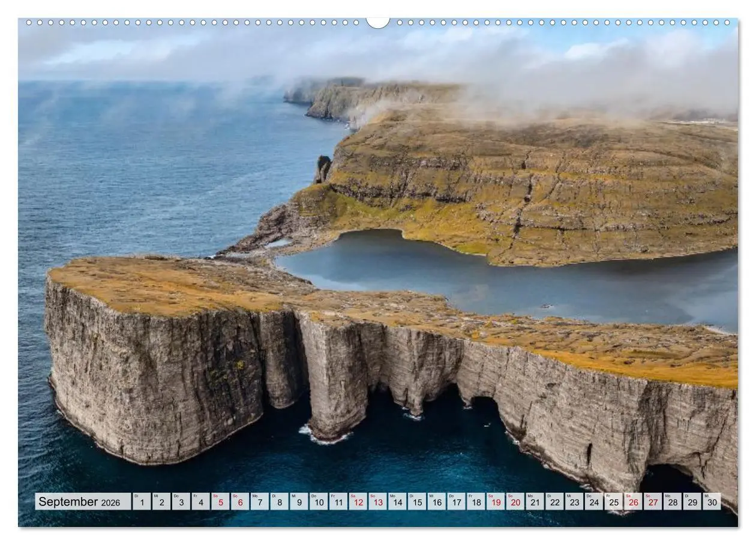The width and height of the screenshot is (756, 545).
Task: Choose the red Sunday 13 cell
Action: tap(377, 502)
